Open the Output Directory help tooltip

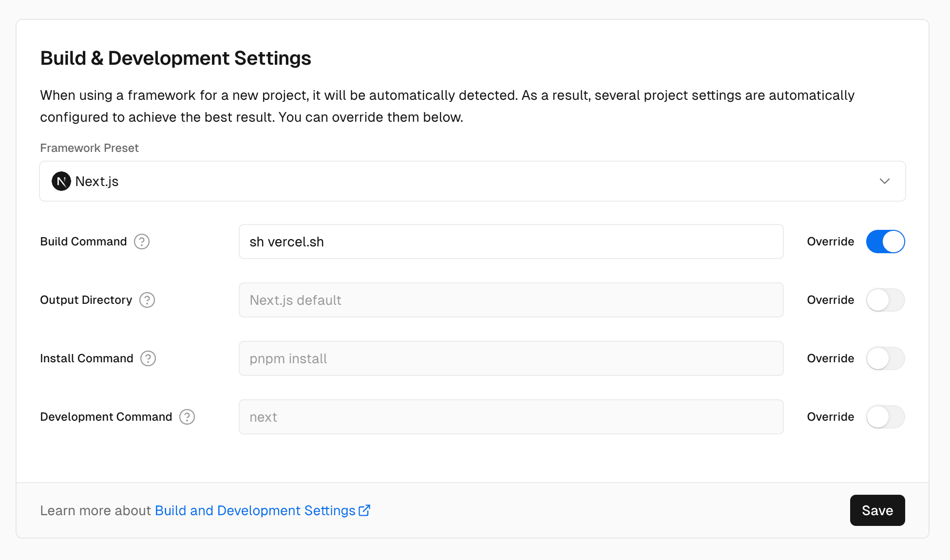click(x=148, y=300)
